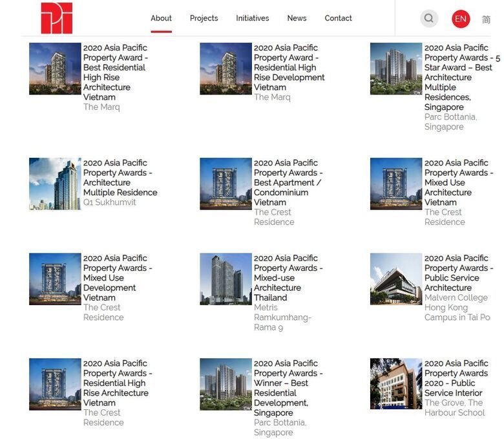
Task: Navigate to the Contact page
Action: point(338,18)
